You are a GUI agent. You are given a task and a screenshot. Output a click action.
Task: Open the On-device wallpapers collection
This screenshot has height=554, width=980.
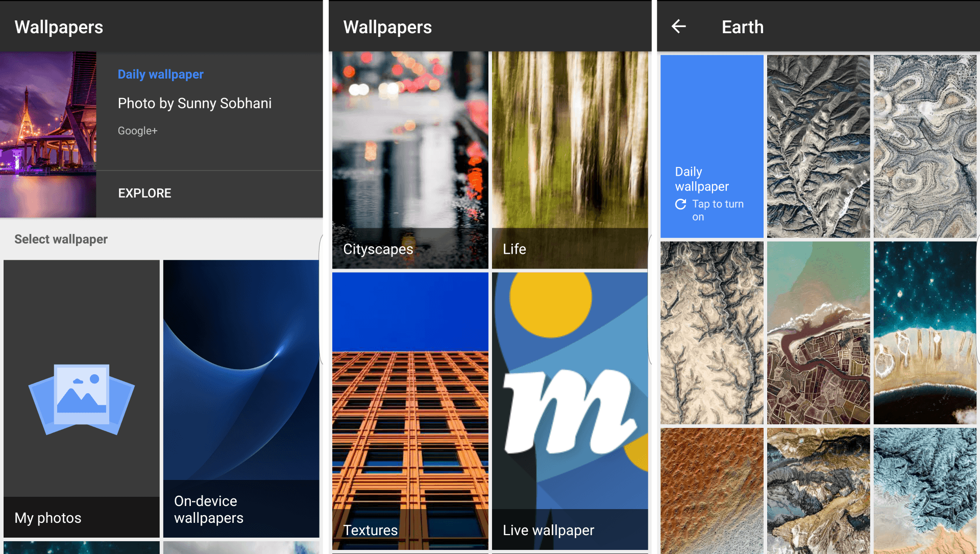(x=241, y=398)
